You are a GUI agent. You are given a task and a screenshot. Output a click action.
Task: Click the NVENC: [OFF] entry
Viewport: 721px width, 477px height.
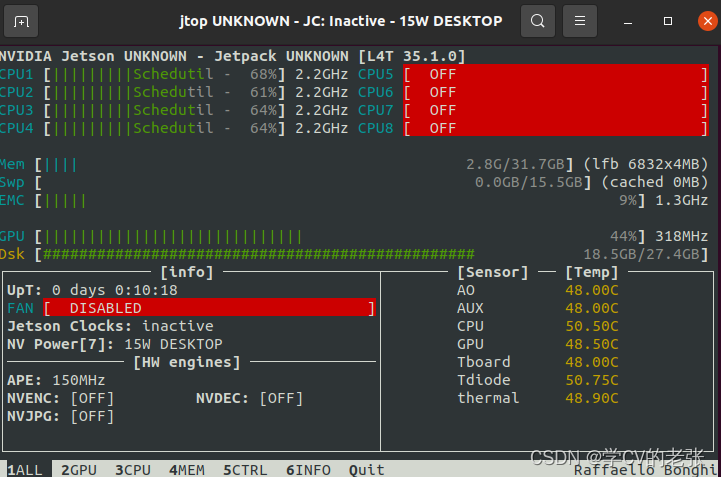point(61,398)
